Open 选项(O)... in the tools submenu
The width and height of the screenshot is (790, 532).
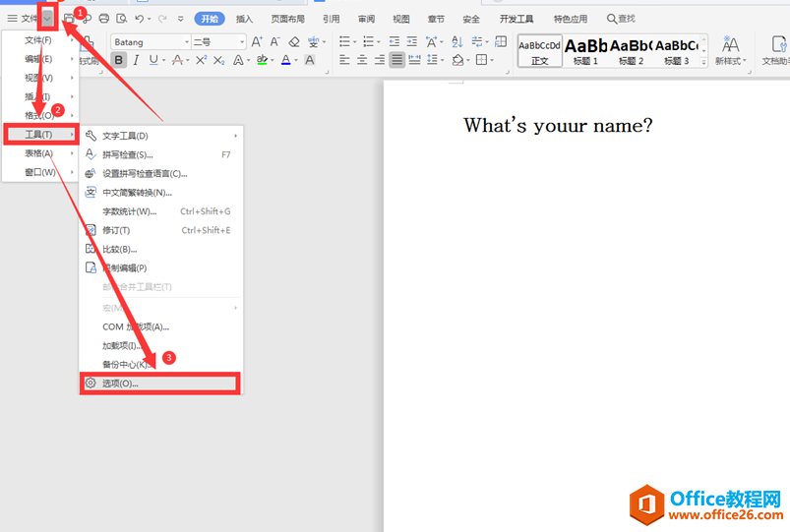point(121,384)
